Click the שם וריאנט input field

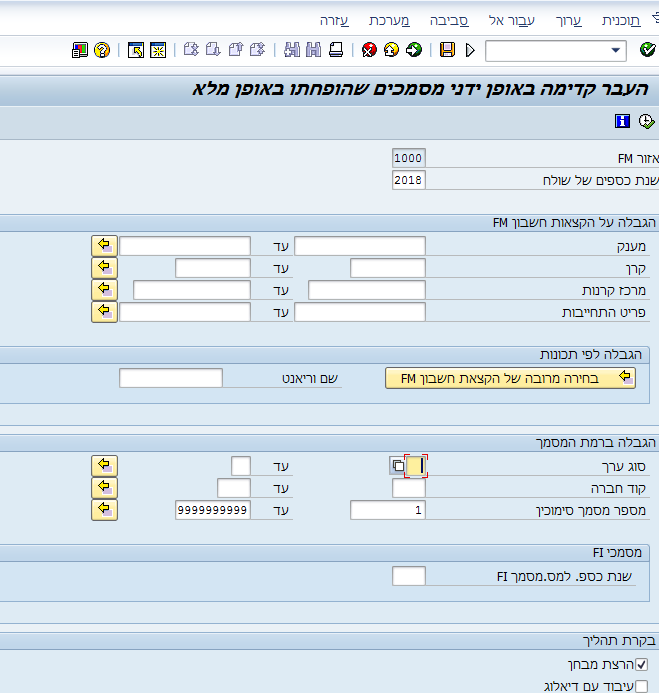(x=170, y=378)
